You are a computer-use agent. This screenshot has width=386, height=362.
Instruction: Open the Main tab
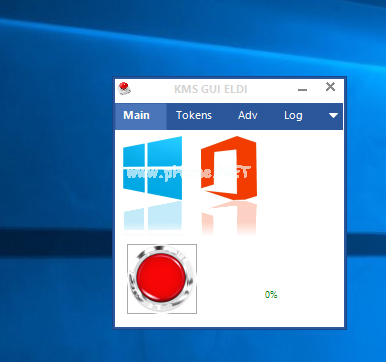click(136, 116)
